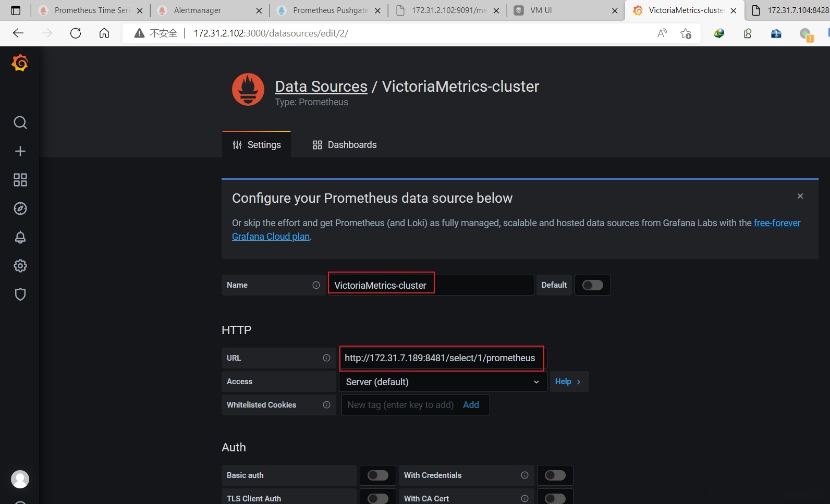Dismiss the Configure Prometheus info banner
The image size is (830, 504).
tap(800, 196)
